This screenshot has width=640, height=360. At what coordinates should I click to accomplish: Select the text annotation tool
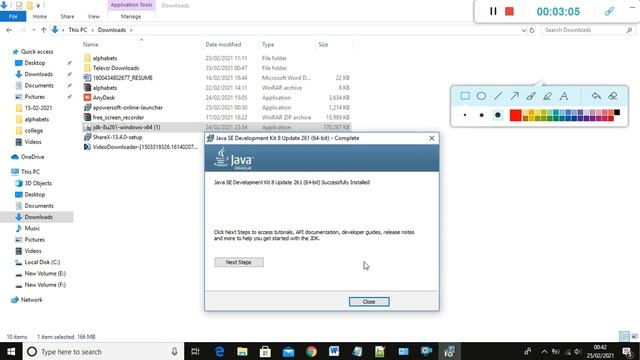coord(564,96)
